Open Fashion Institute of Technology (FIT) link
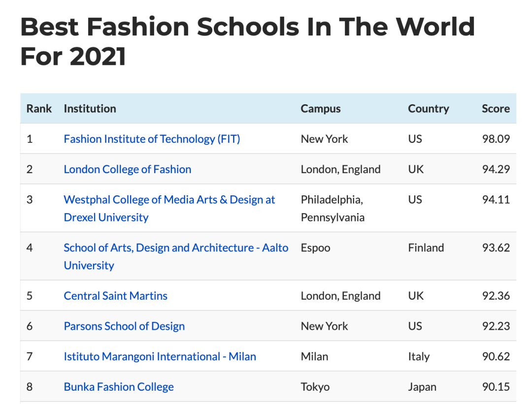Viewport: 532px width, 404px height. [152, 139]
